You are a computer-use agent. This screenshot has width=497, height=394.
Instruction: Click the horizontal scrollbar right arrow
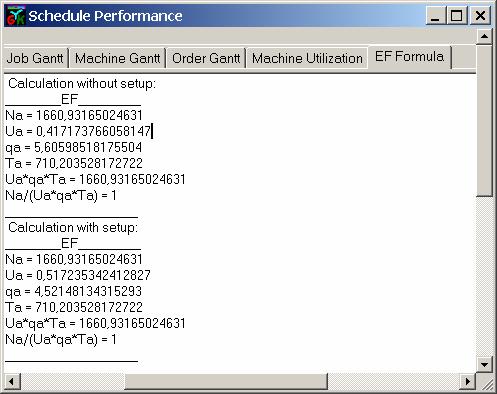(x=468, y=381)
